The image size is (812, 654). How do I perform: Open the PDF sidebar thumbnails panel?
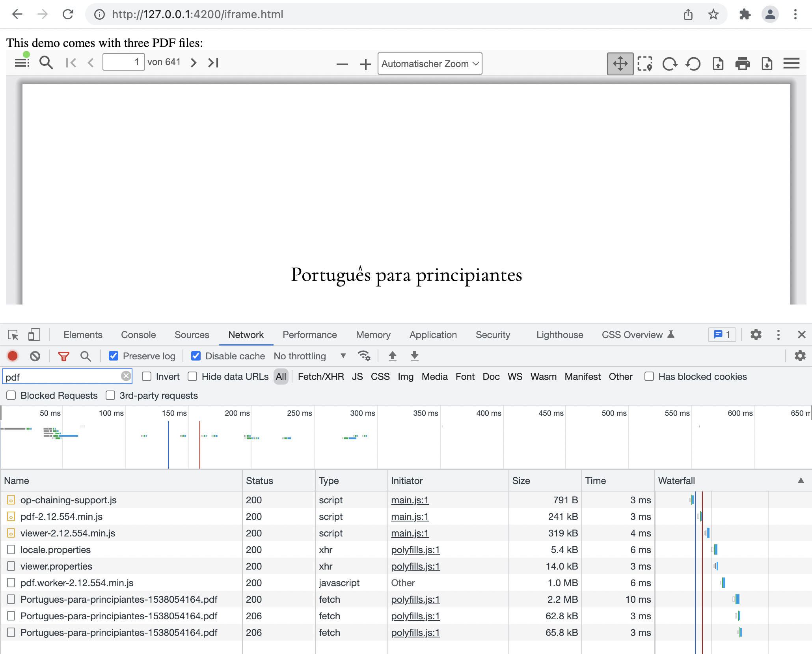pos(22,62)
